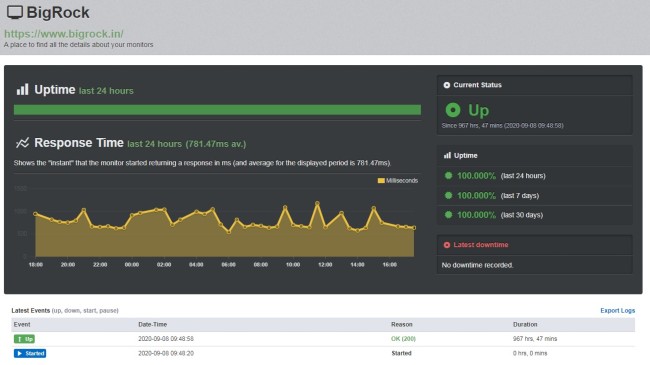Click the red Latest downtime icon
Screen dimensions: 650x365
point(446,245)
